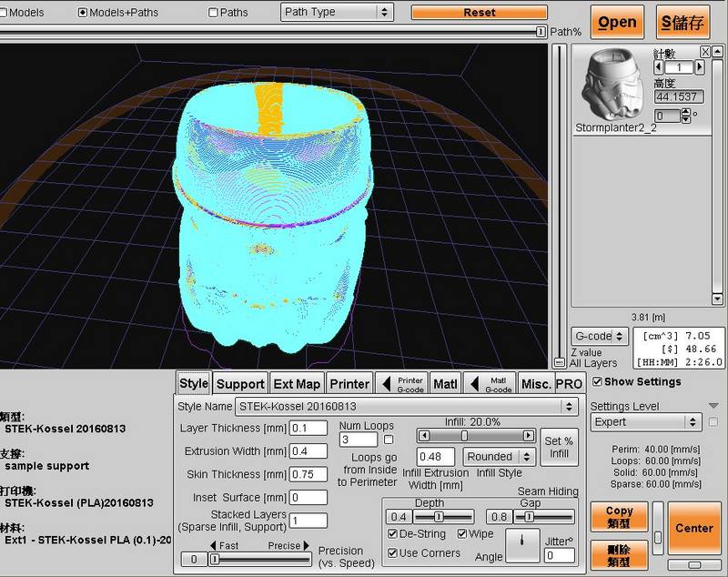Viewport: 728px width, 577px height.
Task: Decrease model count with left arrow
Action: coord(658,67)
